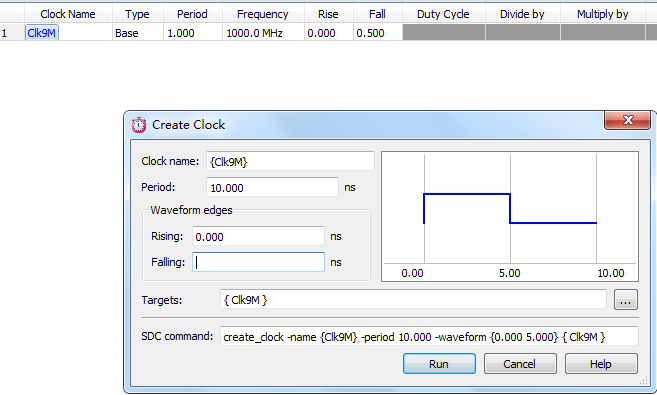Cancel the Create Clock dialog

pyautogui.click(x=520, y=364)
